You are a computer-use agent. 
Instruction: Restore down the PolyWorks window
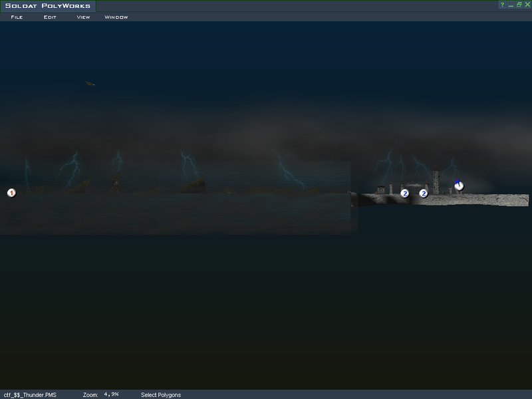519,5
